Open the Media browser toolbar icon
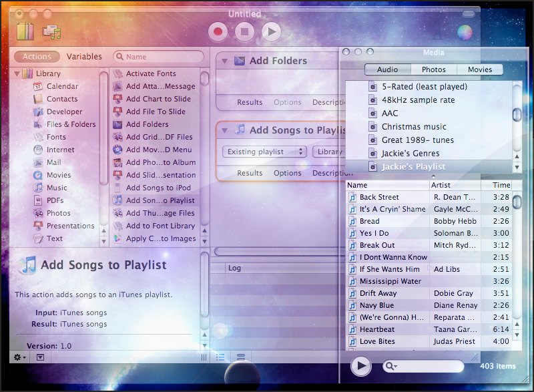The width and height of the screenshot is (534, 392). [x=51, y=32]
